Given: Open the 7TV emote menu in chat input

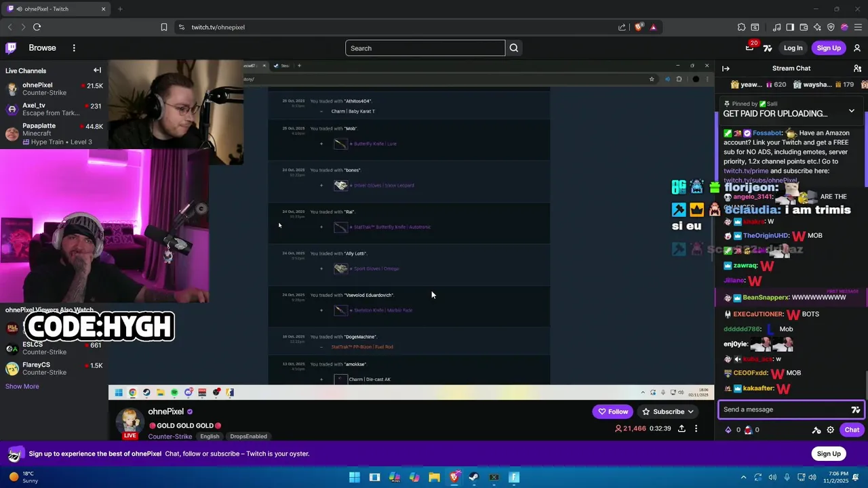Looking at the screenshot, I should pyautogui.click(x=856, y=409).
